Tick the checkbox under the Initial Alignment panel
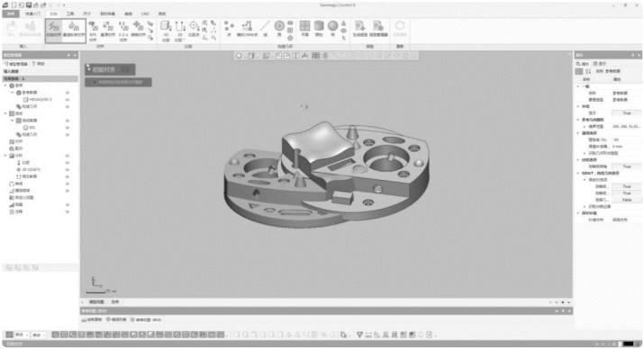644x349 pixels. click(x=95, y=83)
